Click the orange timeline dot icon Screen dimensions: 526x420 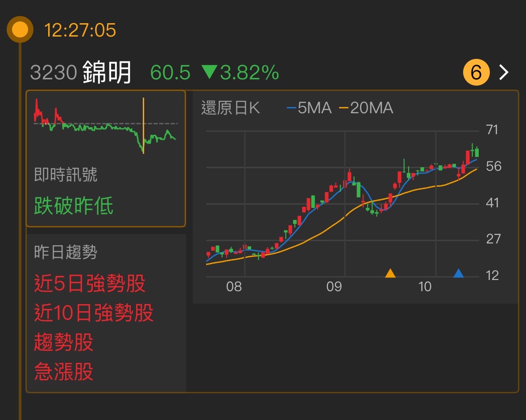20,29
